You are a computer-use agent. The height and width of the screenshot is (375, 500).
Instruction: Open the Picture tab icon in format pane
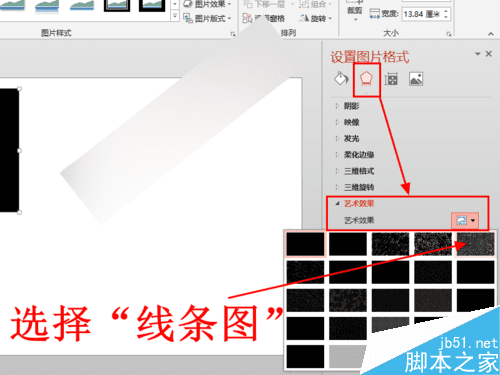point(416,79)
